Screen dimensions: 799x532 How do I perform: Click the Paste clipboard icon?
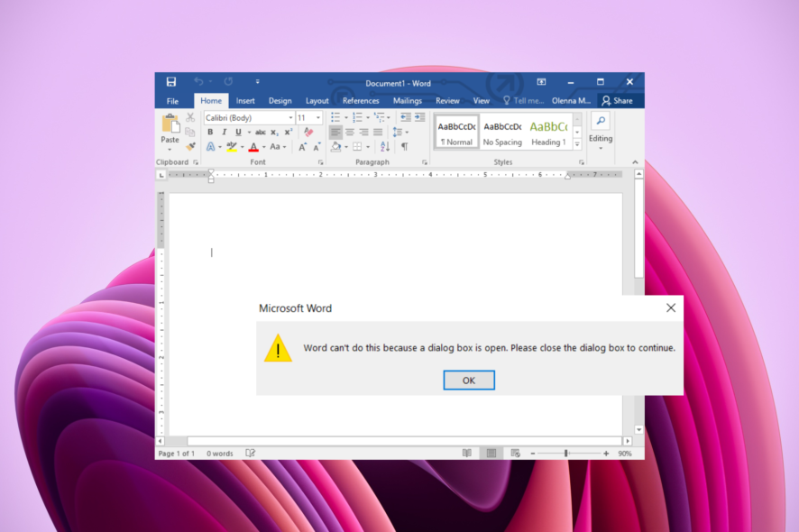pyautogui.click(x=170, y=124)
